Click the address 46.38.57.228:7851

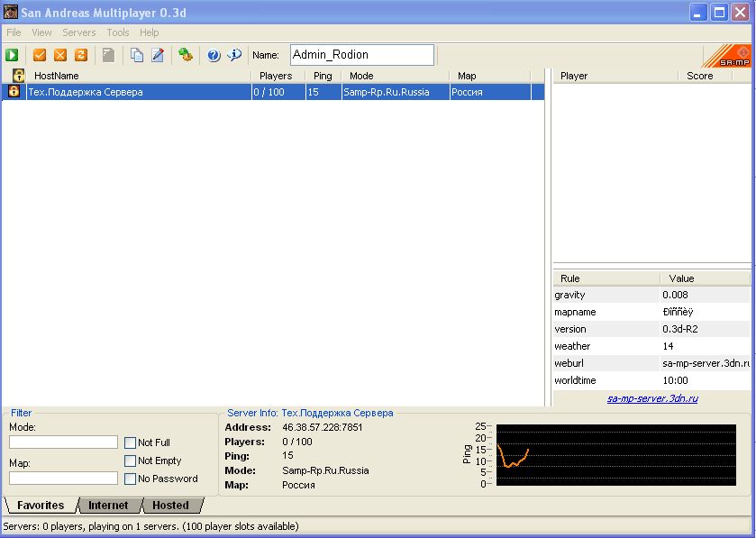point(322,427)
